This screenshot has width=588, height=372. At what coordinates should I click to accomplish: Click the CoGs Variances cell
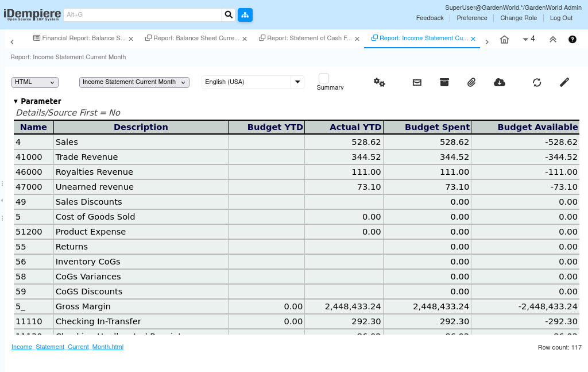[141, 277]
